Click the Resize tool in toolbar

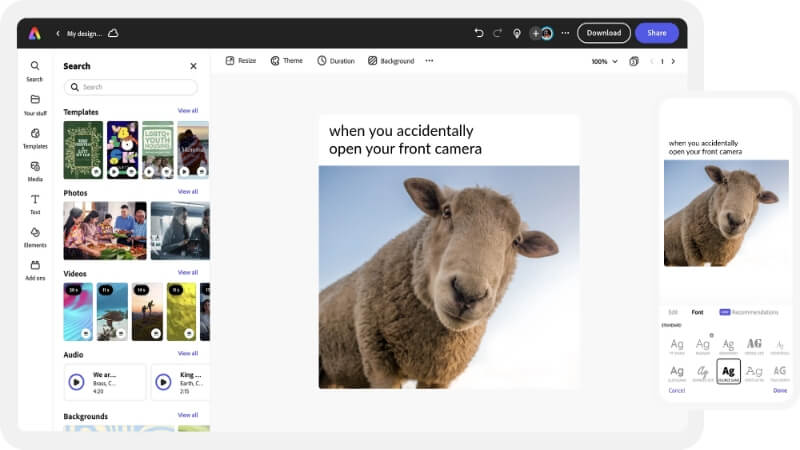tap(241, 61)
